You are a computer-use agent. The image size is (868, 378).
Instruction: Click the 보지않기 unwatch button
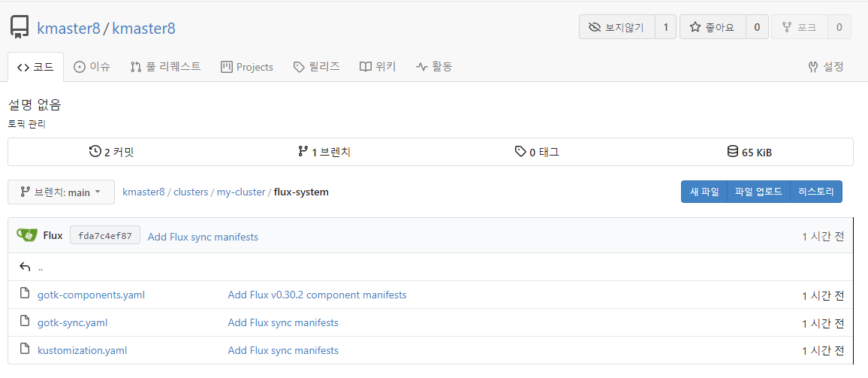(x=616, y=27)
